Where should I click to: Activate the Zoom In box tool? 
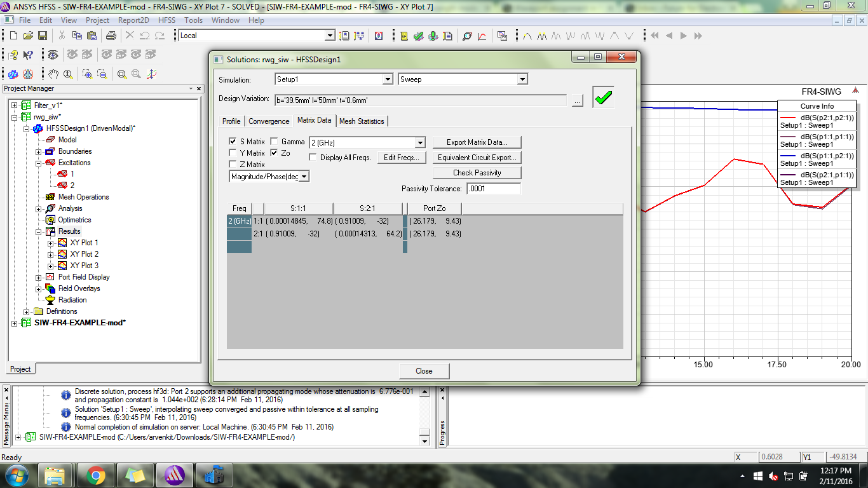click(87, 74)
